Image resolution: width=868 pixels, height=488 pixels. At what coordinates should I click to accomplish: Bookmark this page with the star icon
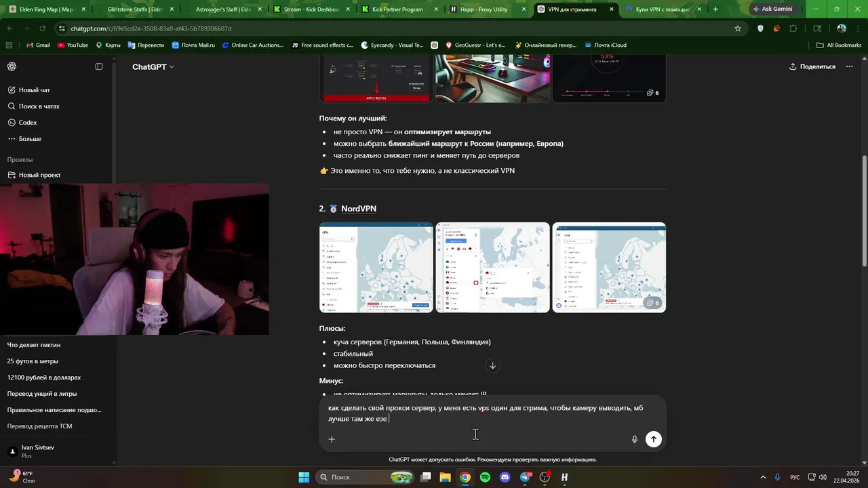click(x=738, y=28)
